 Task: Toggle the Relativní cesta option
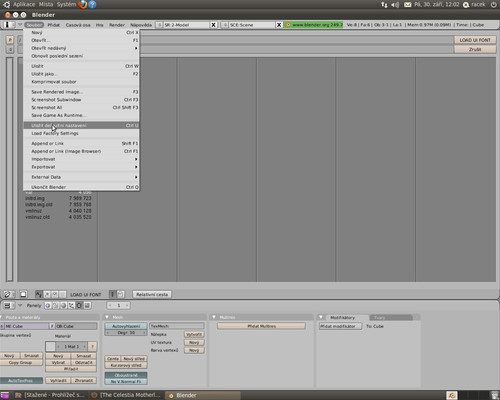pyautogui.click(x=152, y=294)
